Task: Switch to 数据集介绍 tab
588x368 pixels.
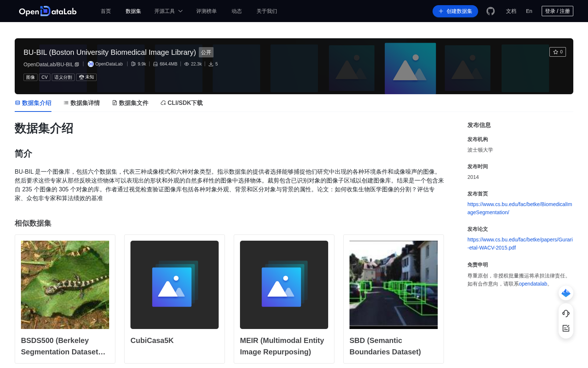Action: click(33, 103)
